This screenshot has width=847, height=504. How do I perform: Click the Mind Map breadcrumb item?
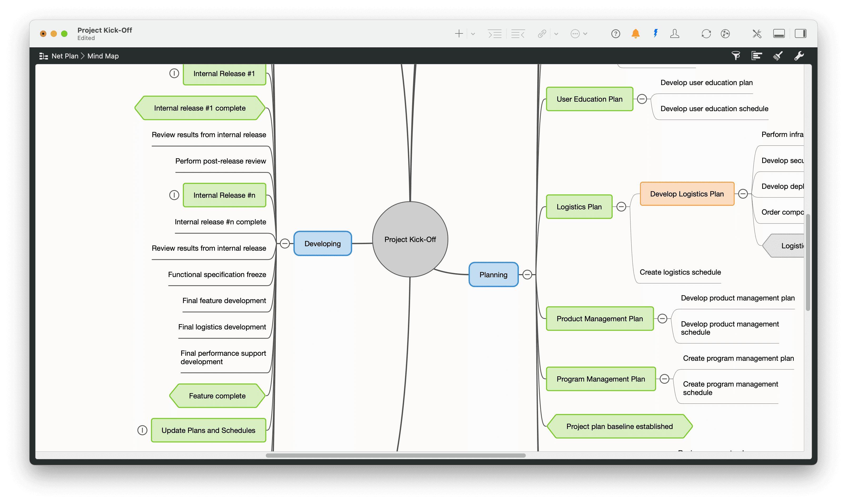coord(102,56)
